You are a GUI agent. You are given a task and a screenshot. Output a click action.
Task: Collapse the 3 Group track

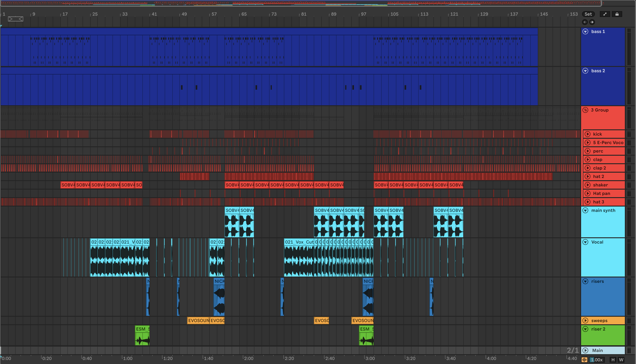pyautogui.click(x=585, y=110)
